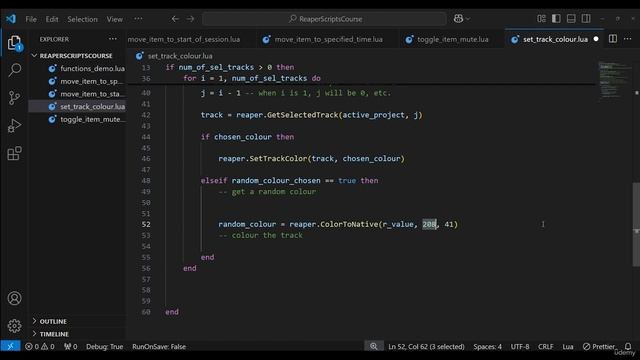The height and width of the screenshot is (360, 640).
Task: Click the vertical editor scrollbar
Action: (636, 224)
